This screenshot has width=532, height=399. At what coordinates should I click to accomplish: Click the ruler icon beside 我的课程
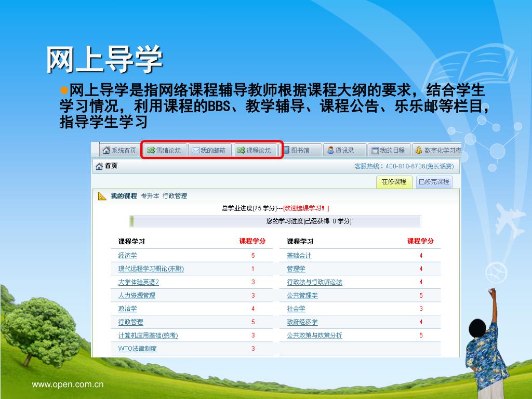click(102, 196)
